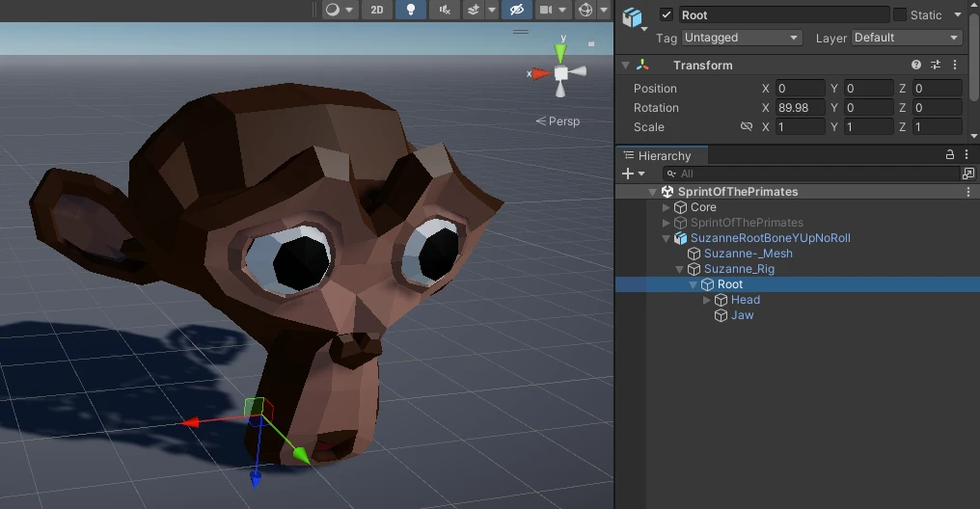Collapse SuzanneRootBoneYUpNoRoll prefab
The width and height of the screenshot is (980, 509).
point(667,238)
